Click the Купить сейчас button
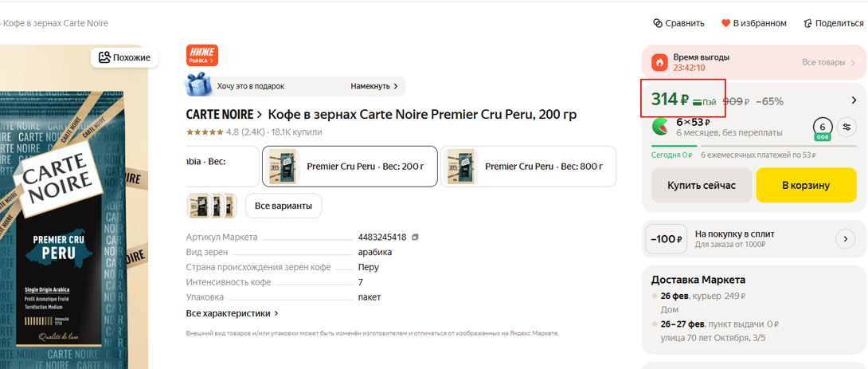Screen dimensions: 868x369 [x=701, y=185]
